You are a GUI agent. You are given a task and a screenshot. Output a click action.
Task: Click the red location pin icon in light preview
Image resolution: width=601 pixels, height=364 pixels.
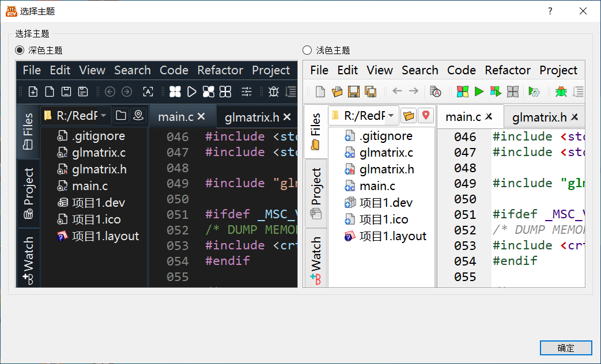426,115
